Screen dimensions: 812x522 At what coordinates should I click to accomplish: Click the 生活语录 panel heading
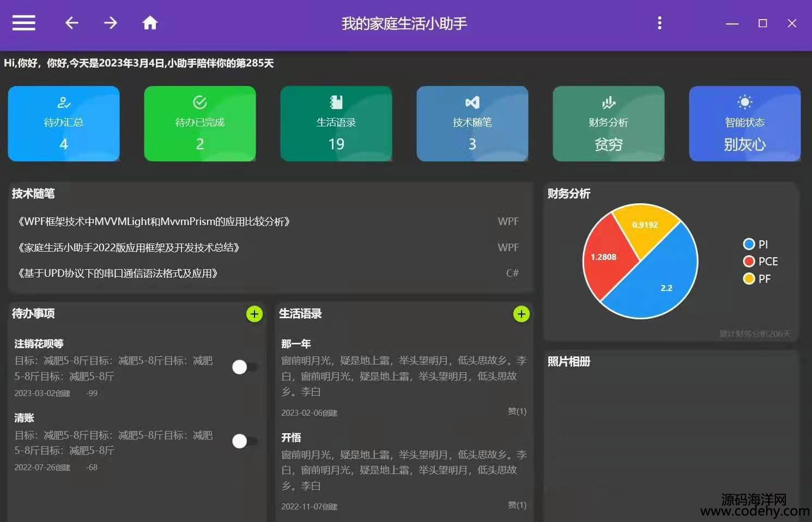tap(300, 313)
